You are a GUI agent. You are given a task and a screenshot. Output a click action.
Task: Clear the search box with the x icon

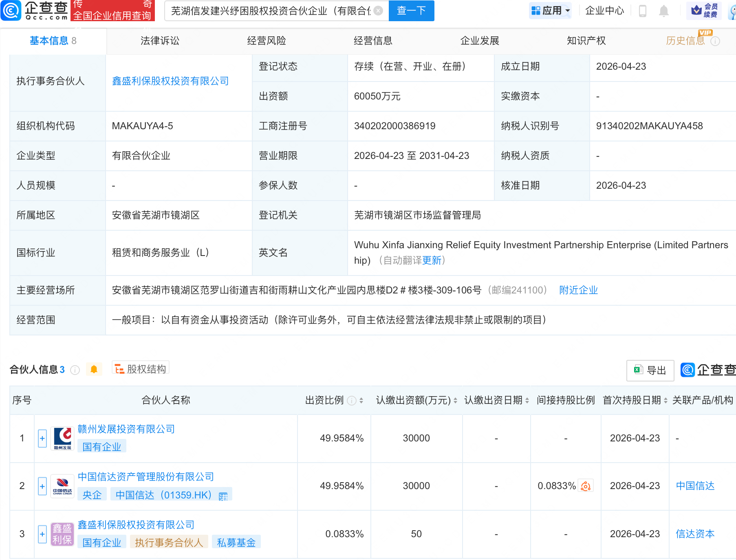pyautogui.click(x=378, y=11)
